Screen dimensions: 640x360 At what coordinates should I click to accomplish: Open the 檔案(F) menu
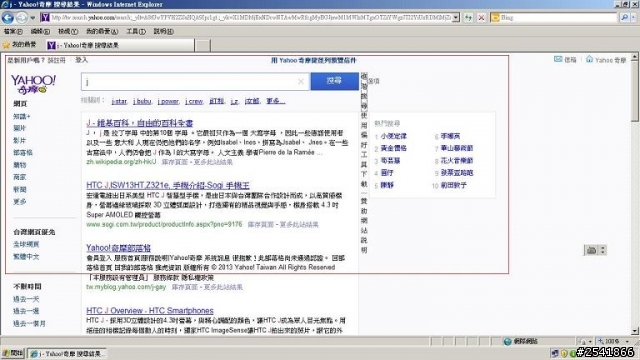(13, 31)
